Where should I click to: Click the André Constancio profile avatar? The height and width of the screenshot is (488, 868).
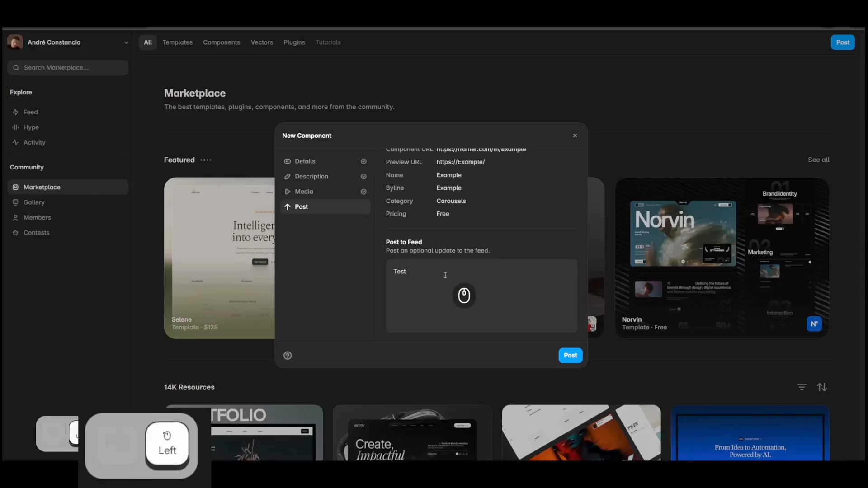tap(15, 42)
